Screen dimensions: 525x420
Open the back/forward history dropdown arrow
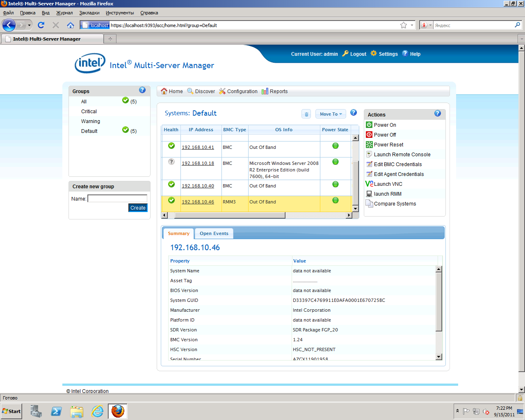[x=29, y=25]
